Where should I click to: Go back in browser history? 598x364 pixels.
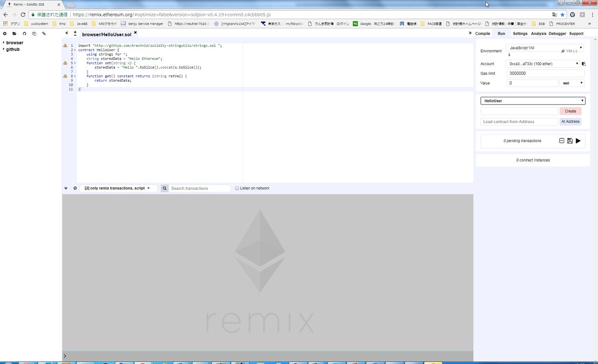(6, 14)
